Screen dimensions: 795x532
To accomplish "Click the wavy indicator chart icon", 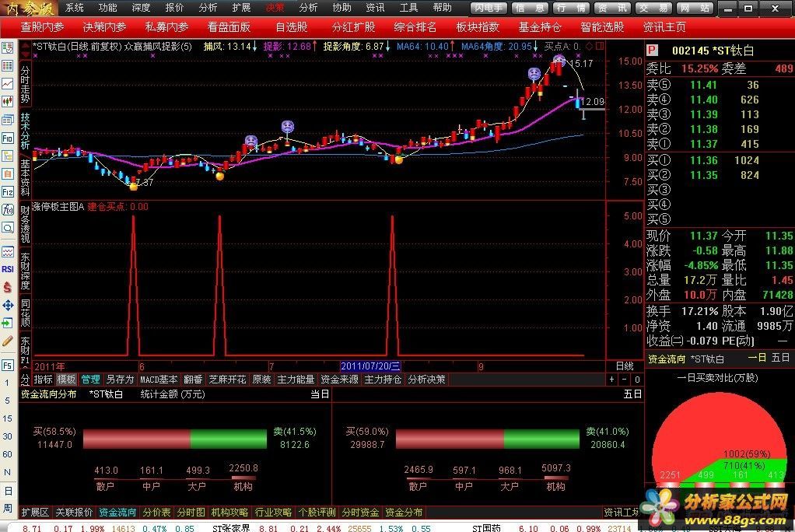I will 8,251.
